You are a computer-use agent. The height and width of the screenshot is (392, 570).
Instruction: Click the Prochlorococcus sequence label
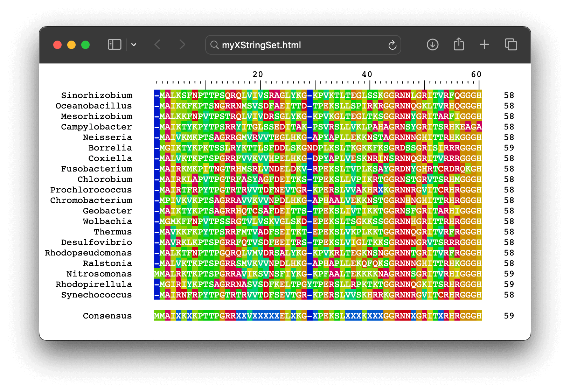[x=91, y=190]
